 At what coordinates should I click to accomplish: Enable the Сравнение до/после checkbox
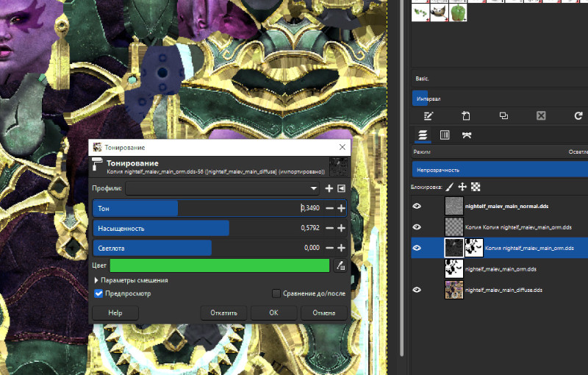point(276,293)
